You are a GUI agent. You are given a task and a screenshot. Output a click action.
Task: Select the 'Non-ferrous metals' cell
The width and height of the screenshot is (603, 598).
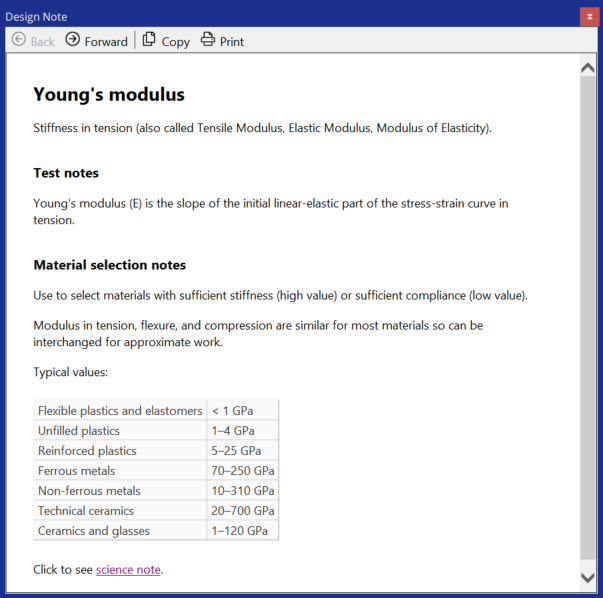(120, 490)
